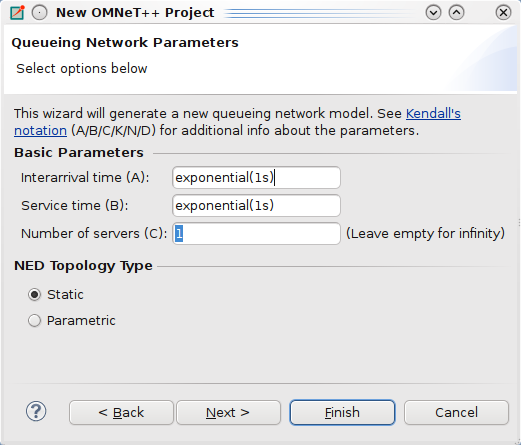Go back with the Back button

121,413
